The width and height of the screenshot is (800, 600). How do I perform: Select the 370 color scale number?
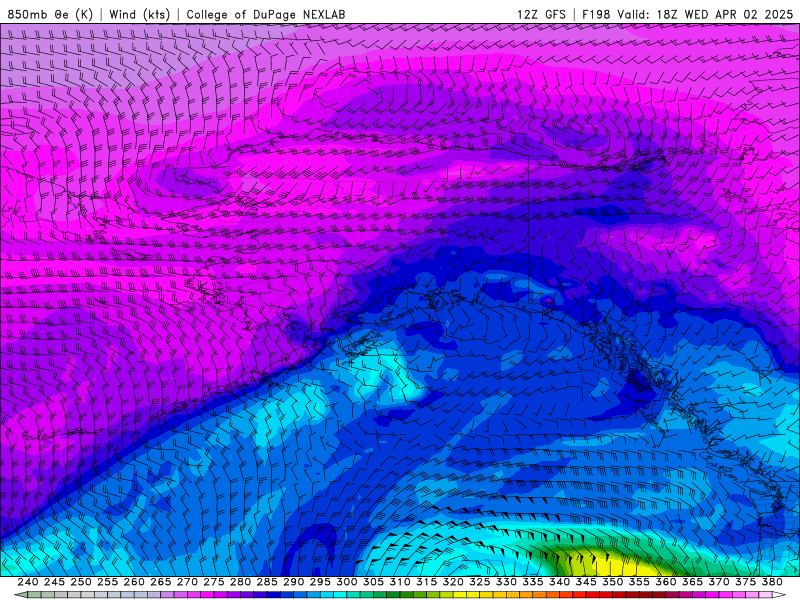719,582
